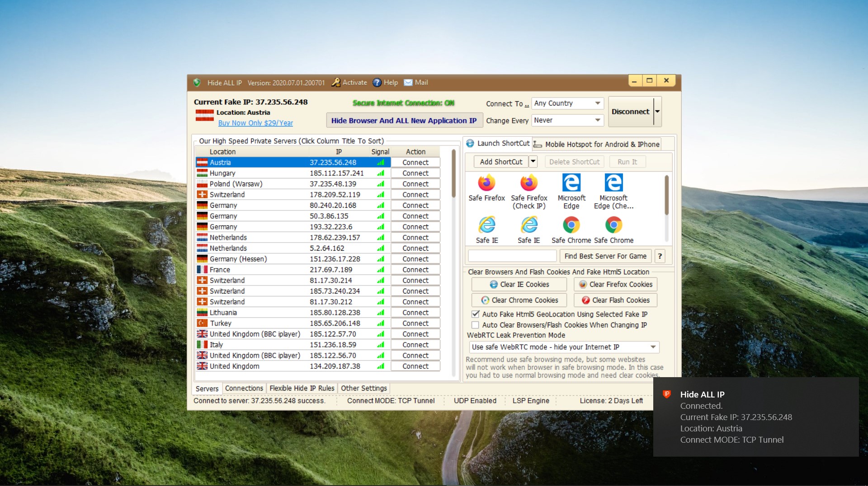Click the Run It button
This screenshot has height=486, width=868.
pyautogui.click(x=627, y=162)
